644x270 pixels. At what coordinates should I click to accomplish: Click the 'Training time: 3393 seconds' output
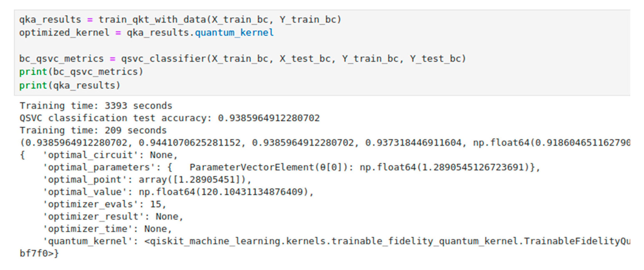click(x=96, y=106)
